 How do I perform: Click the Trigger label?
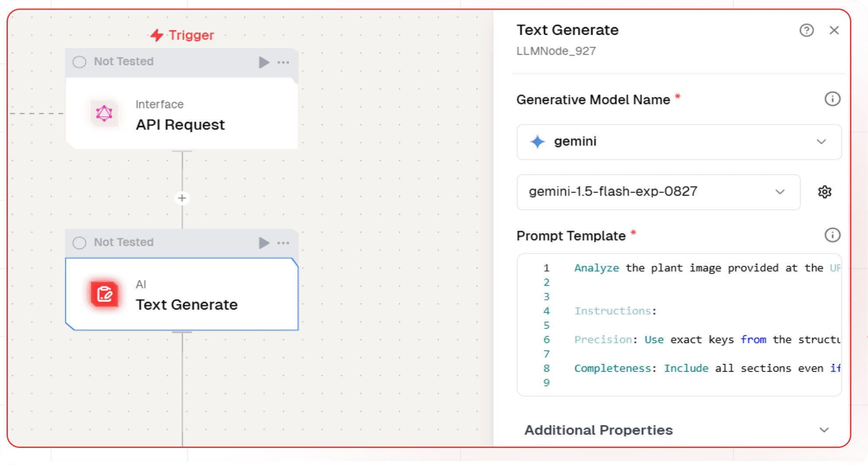point(191,35)
